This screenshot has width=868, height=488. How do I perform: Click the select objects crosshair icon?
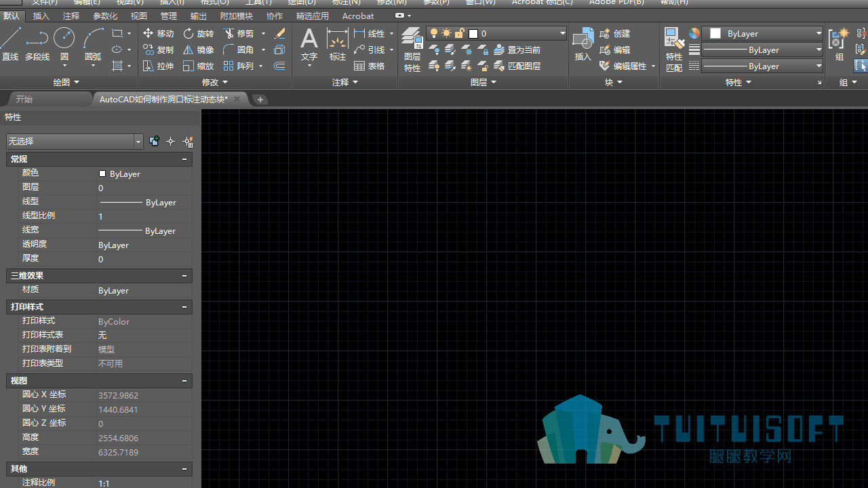click(171, 142)
